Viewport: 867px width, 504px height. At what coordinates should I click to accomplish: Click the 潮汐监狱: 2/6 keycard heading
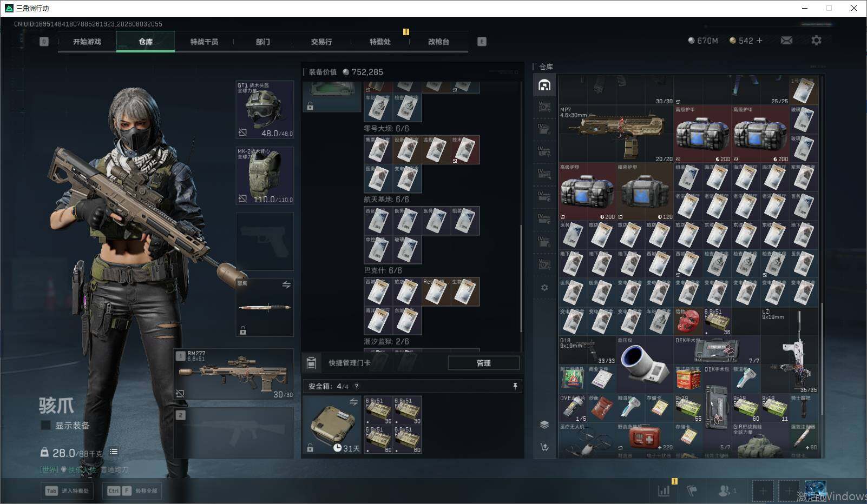tap(386, 341)
